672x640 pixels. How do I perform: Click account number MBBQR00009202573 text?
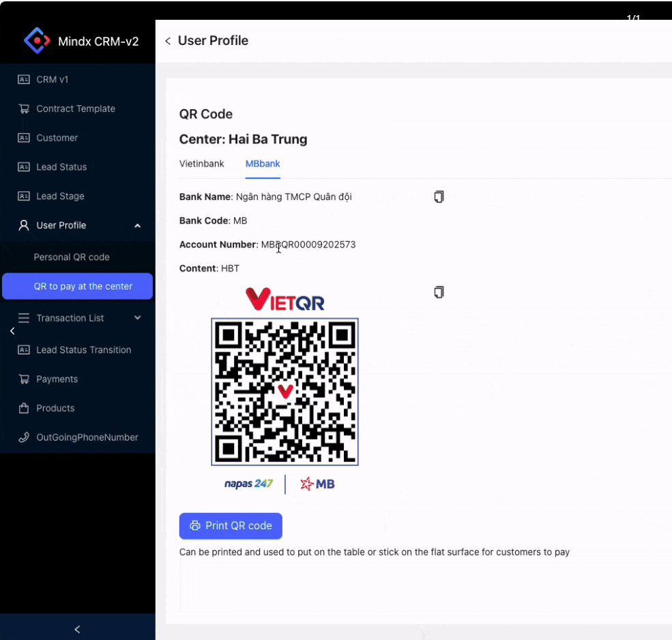point(308,244)
